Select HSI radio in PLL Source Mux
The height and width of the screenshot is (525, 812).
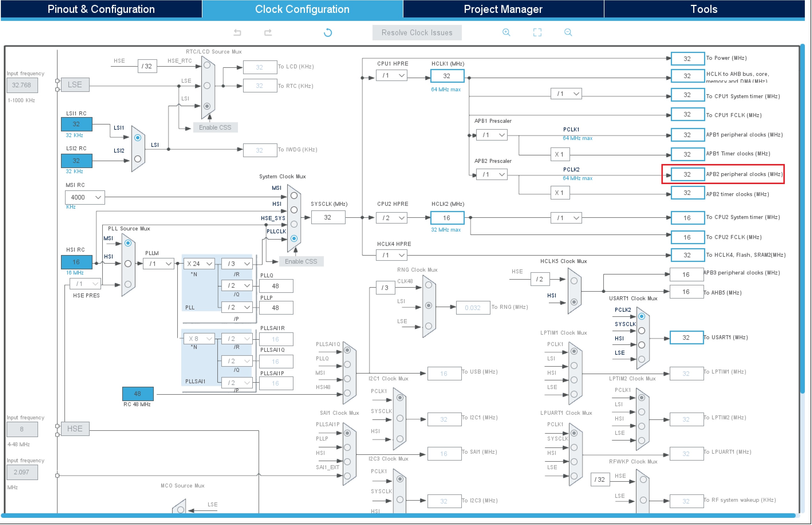[x=128, y=264]
